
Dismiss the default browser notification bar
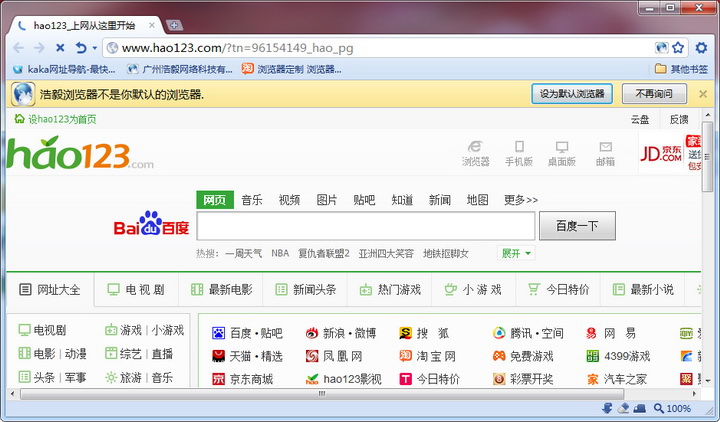coord(703,94)
